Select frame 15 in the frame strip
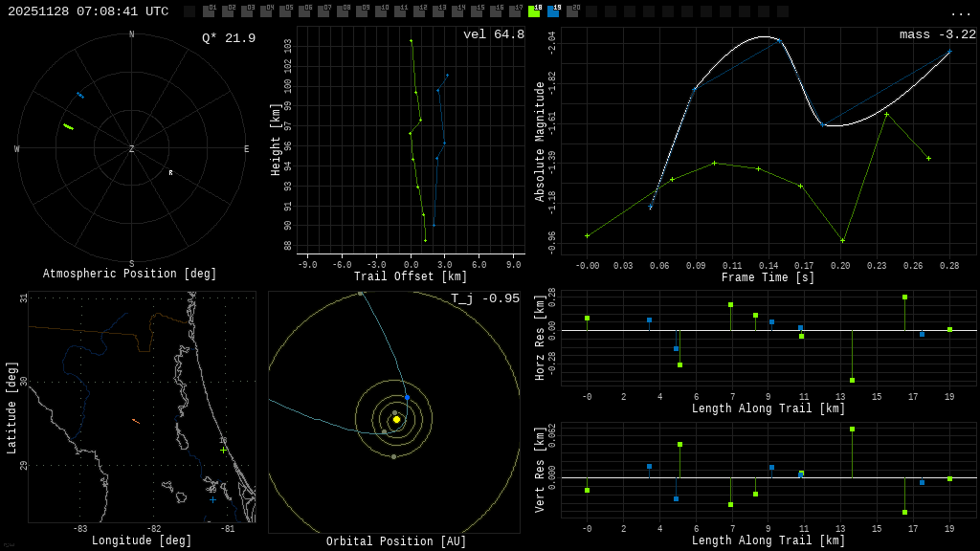980x551 pixels. [x=479, y=12]
